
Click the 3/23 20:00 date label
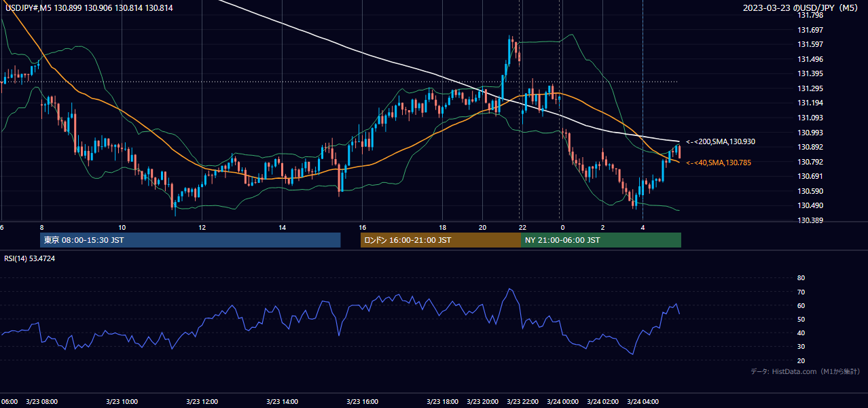482,402
